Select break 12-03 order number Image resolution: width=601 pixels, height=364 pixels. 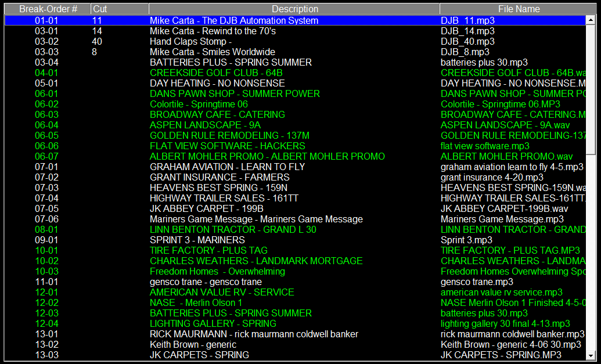tap(47, 313)
